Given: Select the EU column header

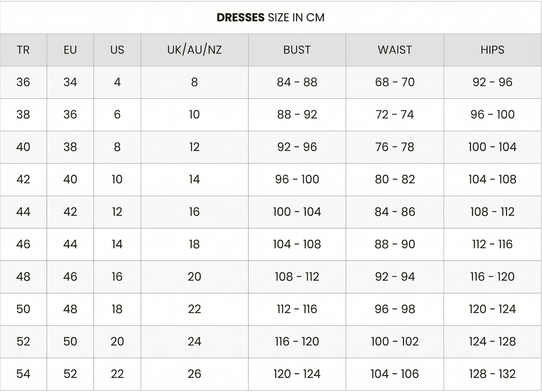Looking at the screenshot, I should coord(70,50).
